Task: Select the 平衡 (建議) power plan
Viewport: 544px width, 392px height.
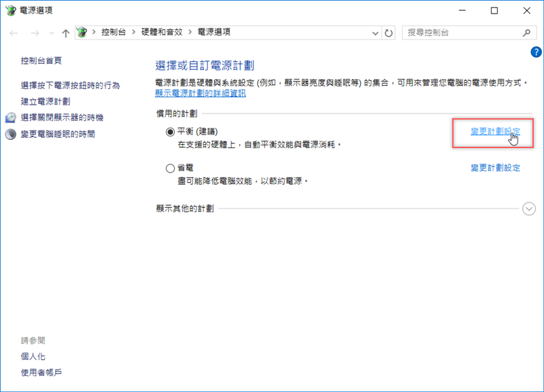Action: click(170, 132)
